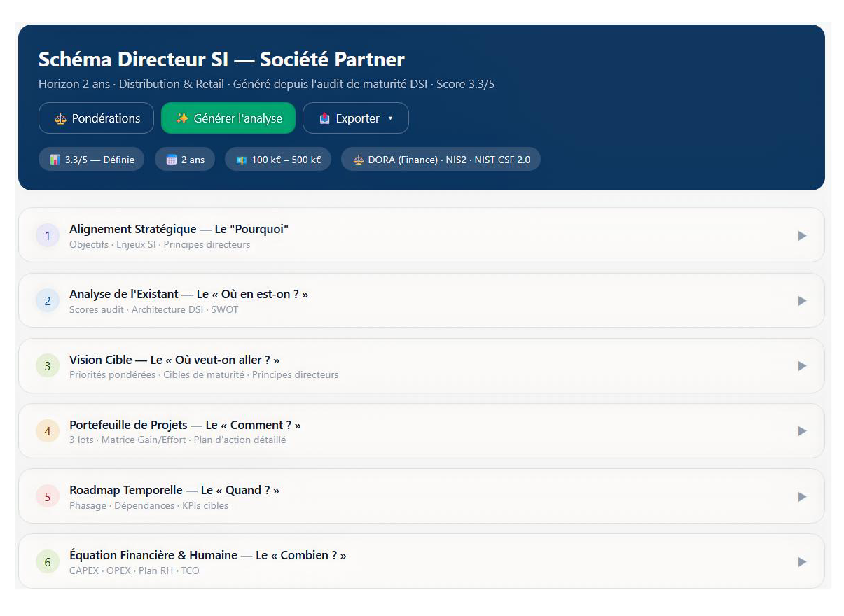This screenshot has height=616, width=844.
Task: Open Analyse de l'Existant section title
Action: point(189,294)
